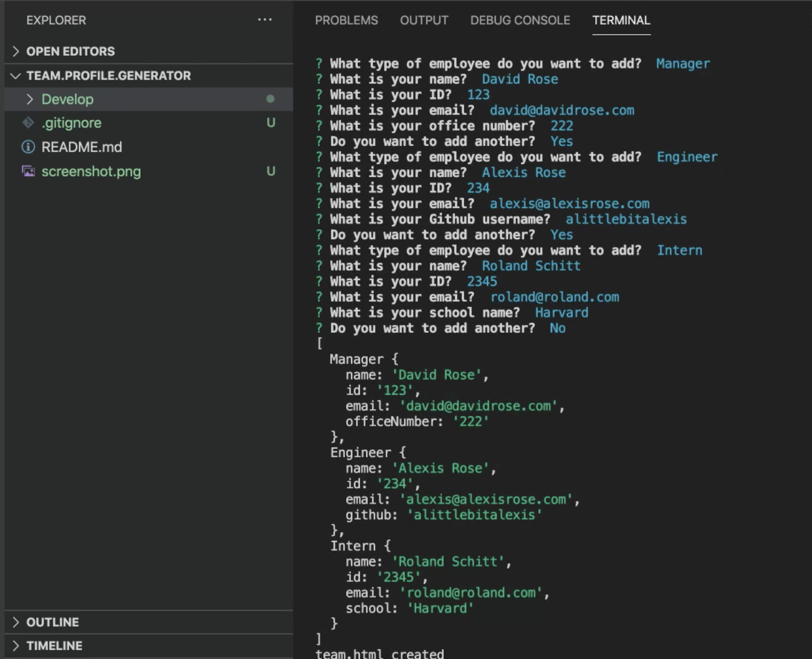This screenshot has width=812, height=659.
Task: Click the Intern { output line
Action: pyautogui.click(x=360, y=546)
